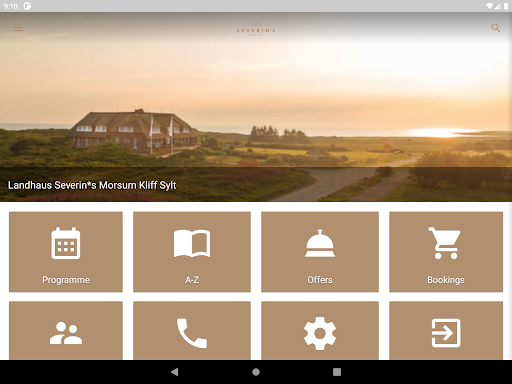This screenshot has height=384, width=512.
Task: Open the hamburger navigation menu
Action: 18,28
